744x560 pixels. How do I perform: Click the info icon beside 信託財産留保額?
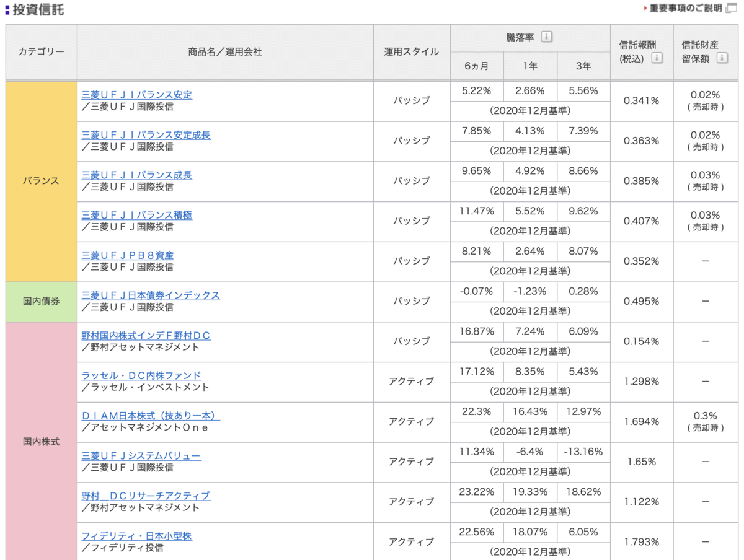click(x=722, y=58)
